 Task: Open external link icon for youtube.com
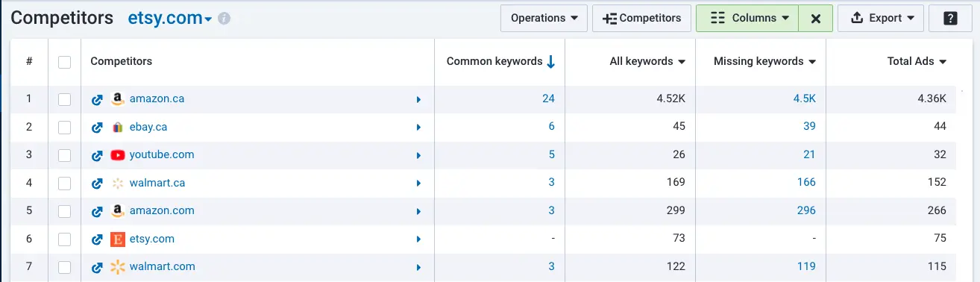pos(96,155)
